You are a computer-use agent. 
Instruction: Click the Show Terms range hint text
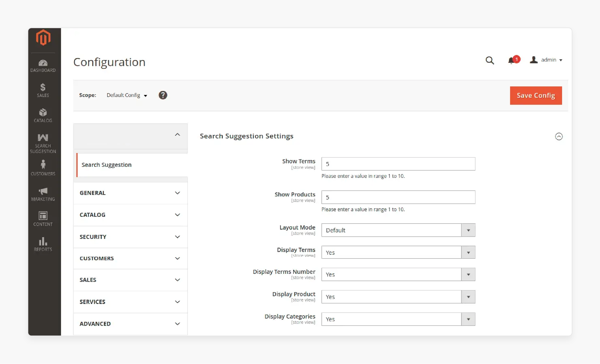pyautogui.click(x=363, y=176)
